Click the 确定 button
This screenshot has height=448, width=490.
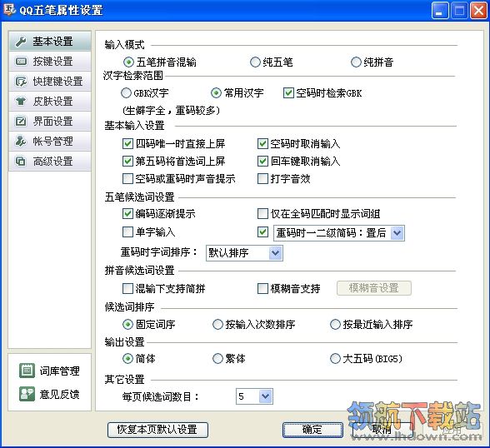click(x=312, y=430)
